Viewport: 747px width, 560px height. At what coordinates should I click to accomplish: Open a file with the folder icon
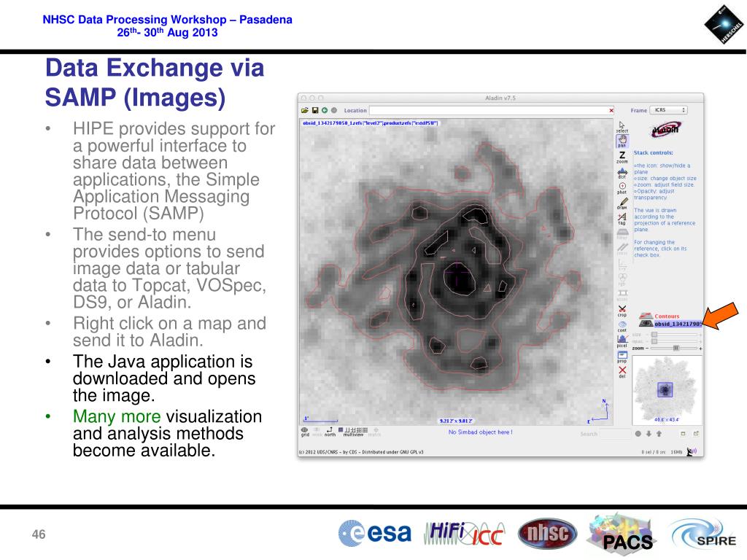point(305,111)
